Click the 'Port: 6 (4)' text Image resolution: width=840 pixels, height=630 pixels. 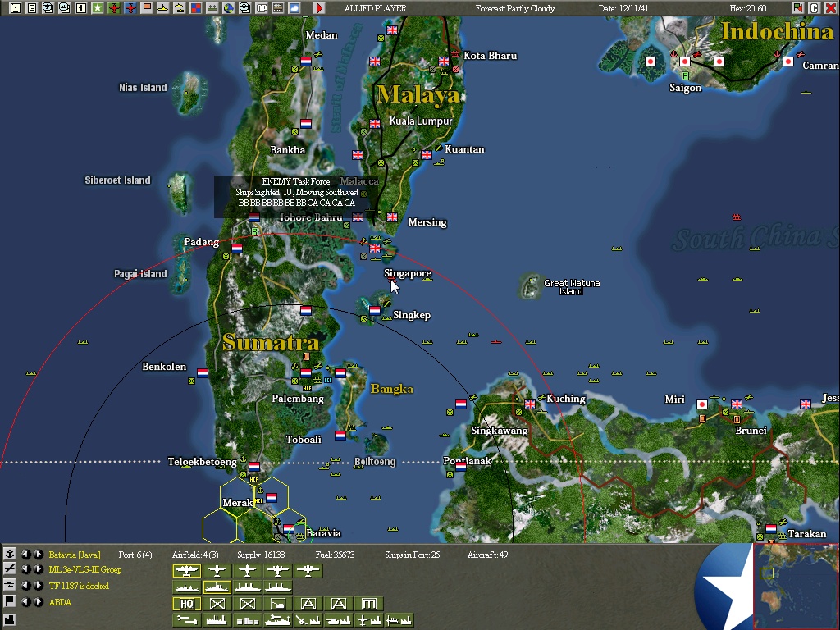(x=135, y=555)
